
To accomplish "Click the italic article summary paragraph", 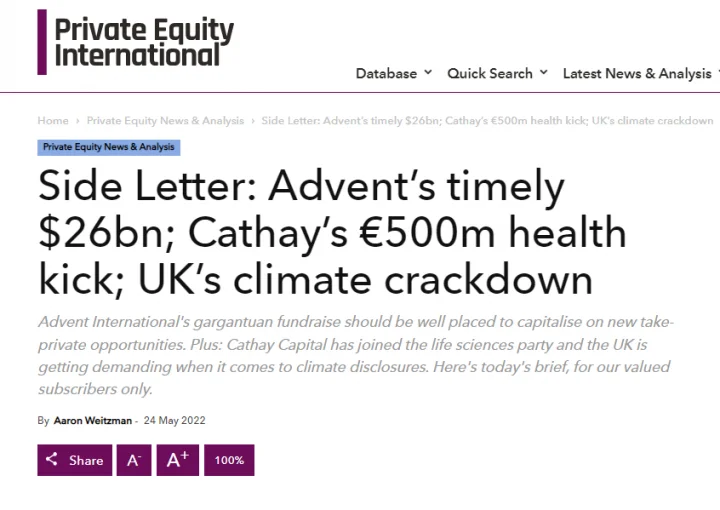I will (356, 355).
